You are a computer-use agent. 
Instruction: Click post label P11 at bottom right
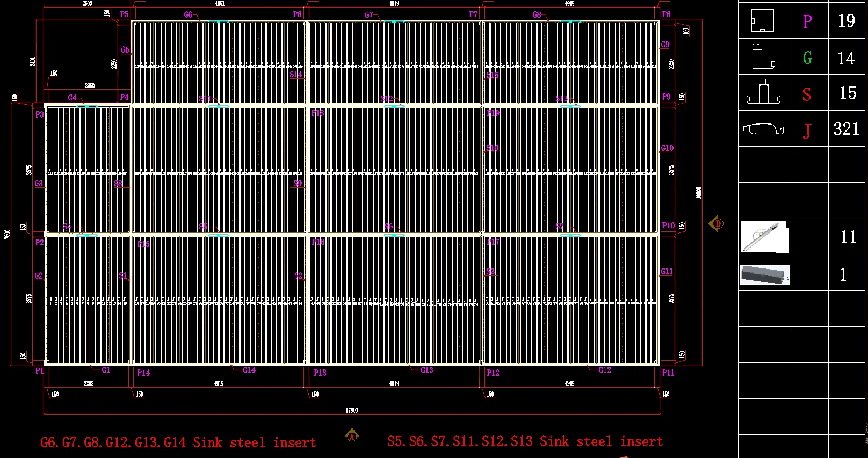pos(668,373)
